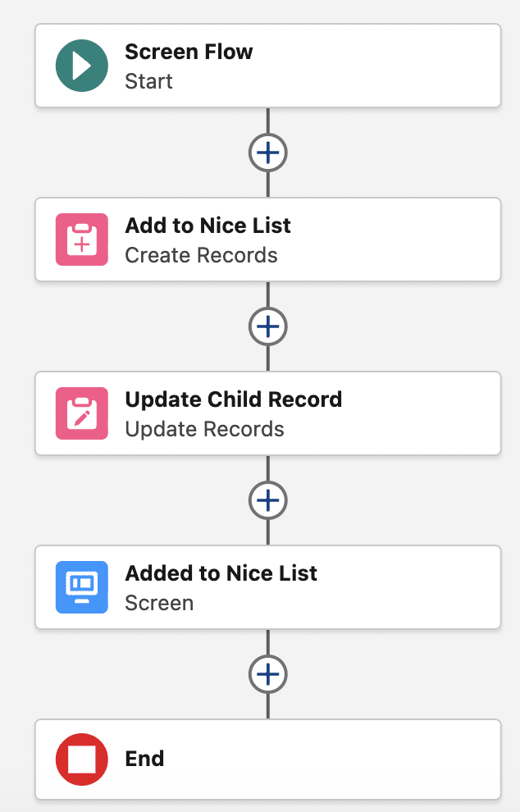This screenshot has width=520, height=812.
Task: Click the Update Records pencil icon
Action: (82, 413)
